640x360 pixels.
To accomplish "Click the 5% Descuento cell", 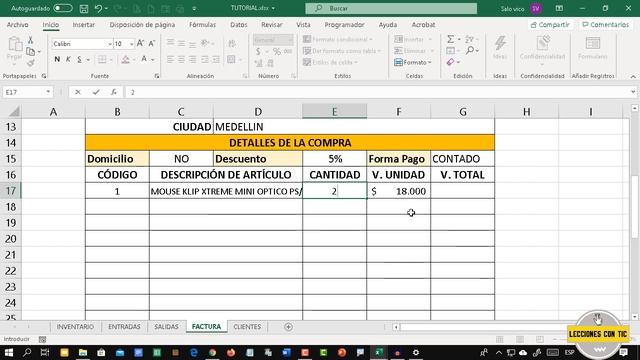I will tap(334, 159).
